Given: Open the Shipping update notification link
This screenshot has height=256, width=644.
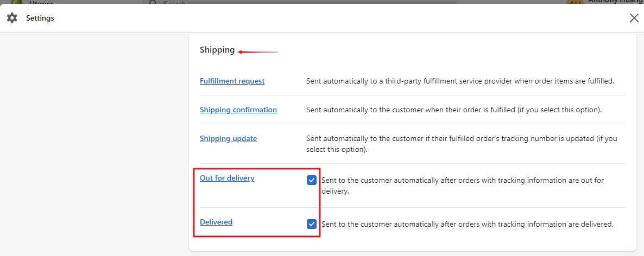Looking at the screenshot, I should coord(228,138).
